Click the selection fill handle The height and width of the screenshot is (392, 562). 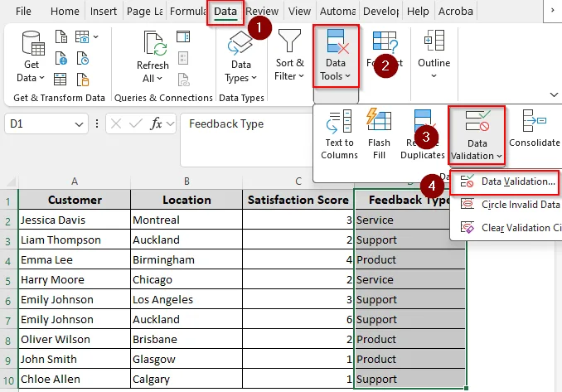(x=466, y=389)
